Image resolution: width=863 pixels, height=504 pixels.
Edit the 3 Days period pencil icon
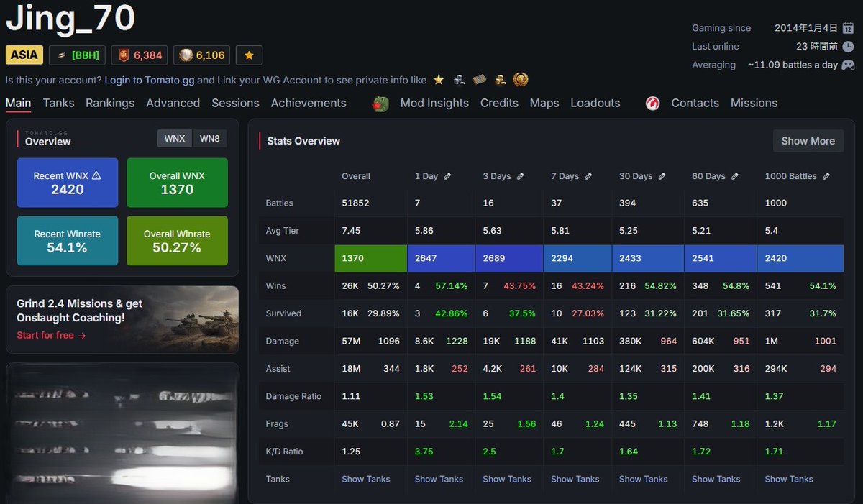pos(521,176)
